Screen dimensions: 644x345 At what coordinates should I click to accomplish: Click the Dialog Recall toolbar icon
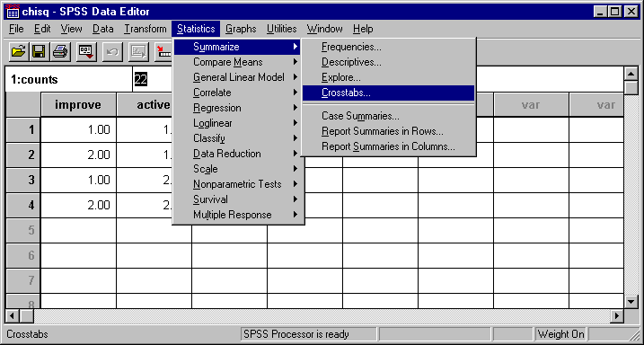tap(86, 52)
